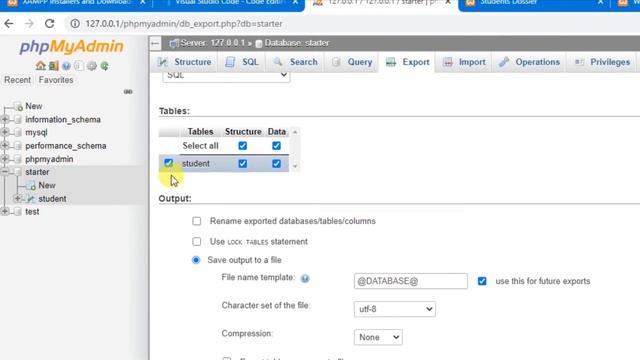Open the Operations tab
The image size is (640, 360).
point(529,62)
